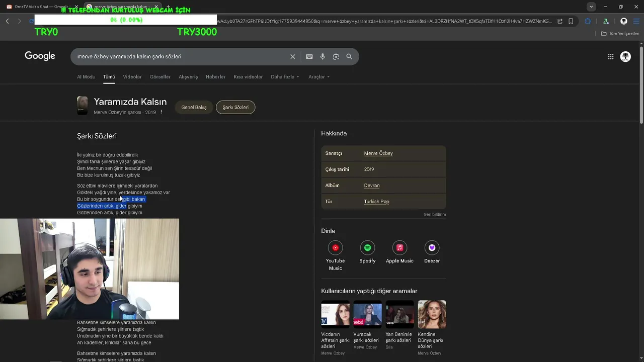Click the 'Kullanıcıların yaptığı diğer aramalar' heading
Viewport: 644px width, 362px height.
369,291
